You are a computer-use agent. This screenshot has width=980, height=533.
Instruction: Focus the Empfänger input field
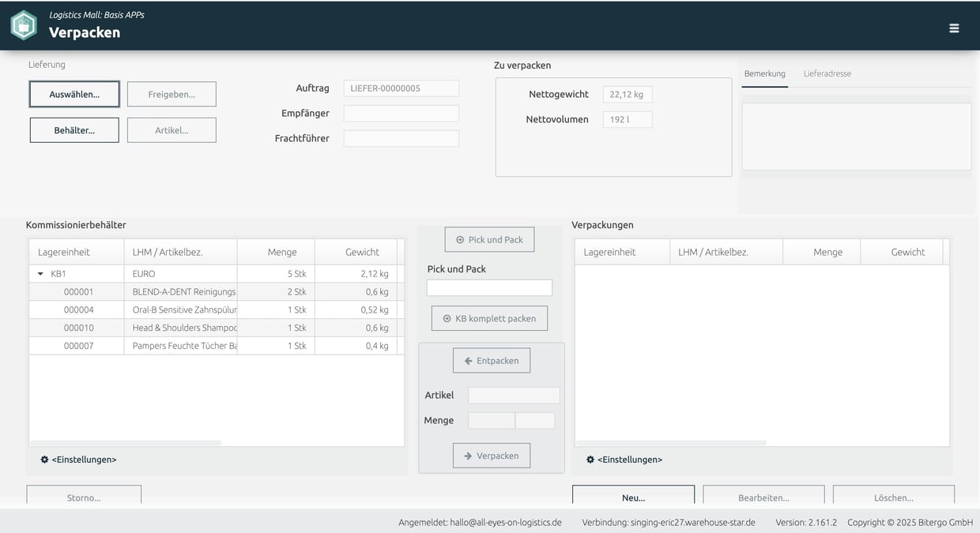(x=401, y=114)
